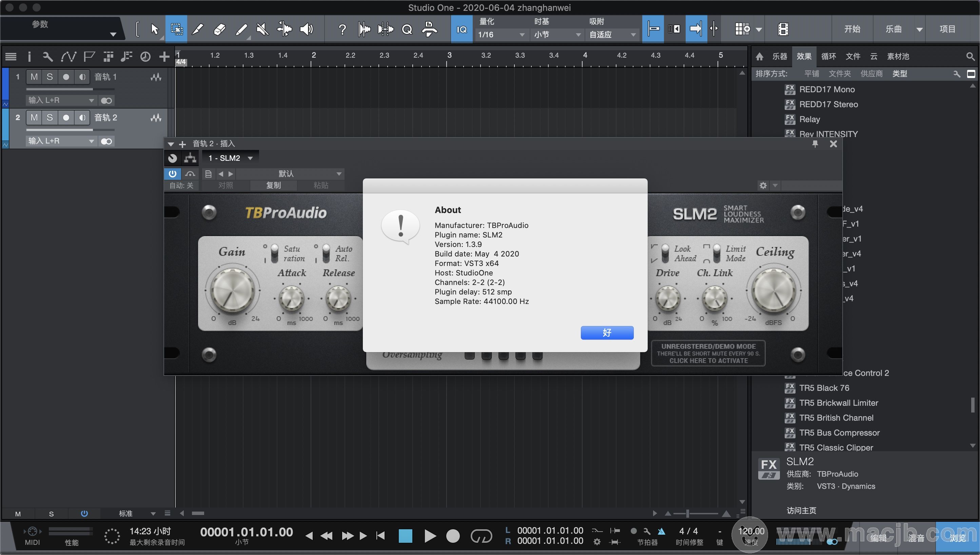Open the 吸附 自适应 snap dropdown
980x555 pixels.
(x=612, y=35)
